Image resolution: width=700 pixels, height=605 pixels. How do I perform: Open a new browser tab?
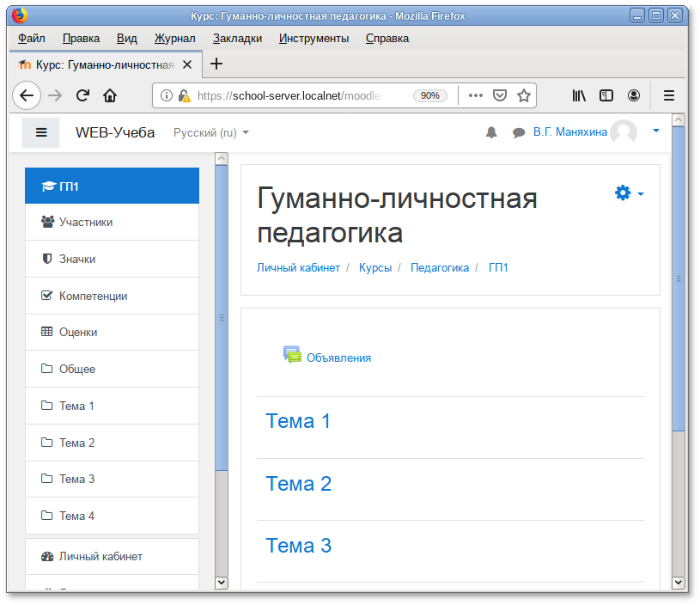(216, 64)
